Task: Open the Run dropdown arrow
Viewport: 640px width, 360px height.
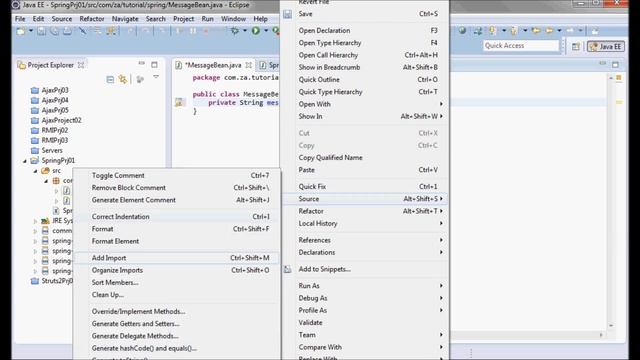Action: point(266,31)
